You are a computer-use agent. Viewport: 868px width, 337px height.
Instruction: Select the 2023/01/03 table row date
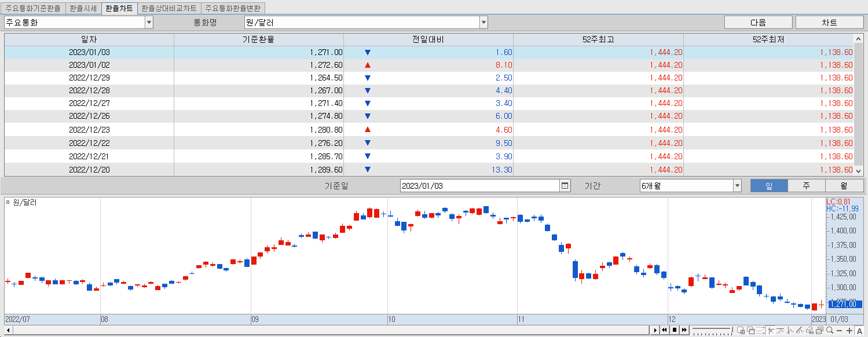point(89,52)
